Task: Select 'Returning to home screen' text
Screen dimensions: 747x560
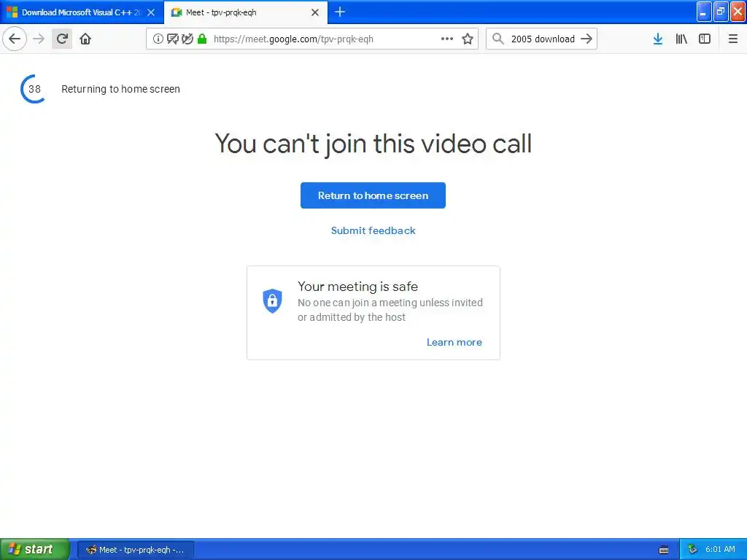Action: tap(120, 89)
